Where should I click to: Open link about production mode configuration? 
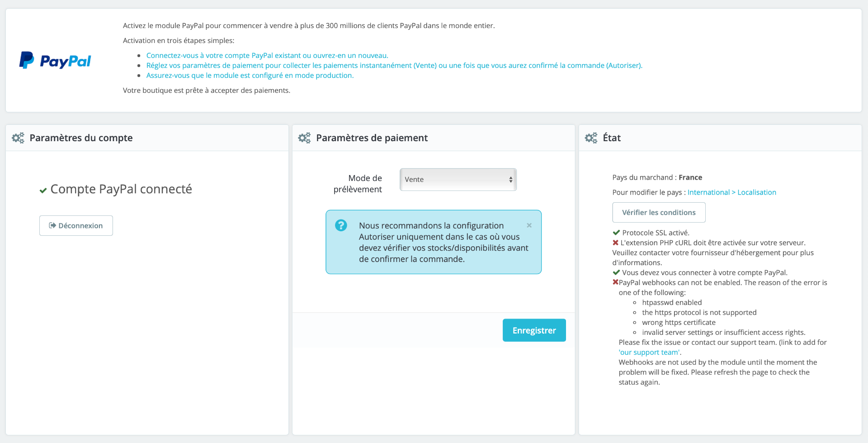(x=250, y=75)
